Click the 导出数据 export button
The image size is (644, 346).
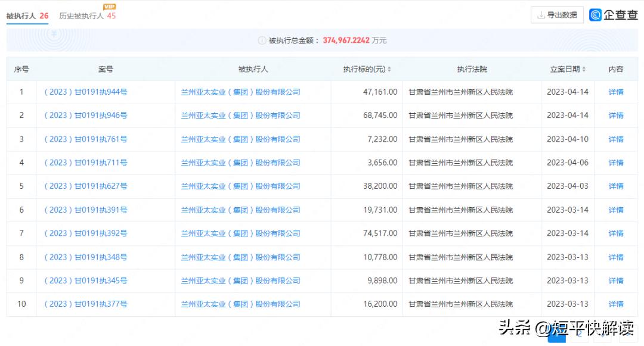coord(558,15)
